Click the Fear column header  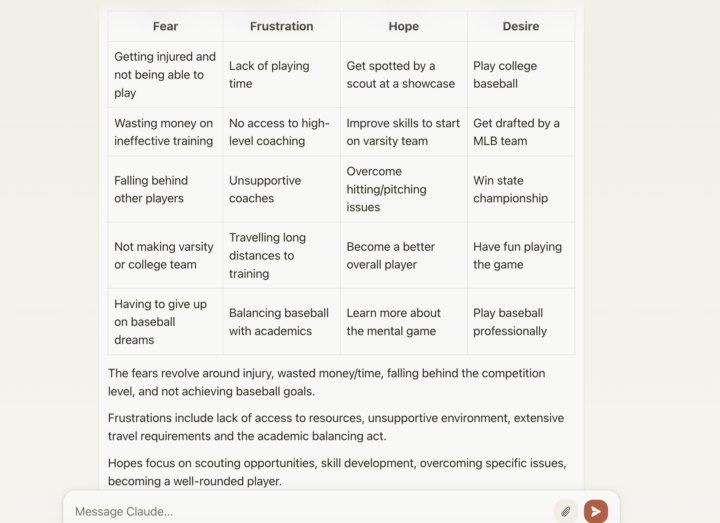pos(165,26)
